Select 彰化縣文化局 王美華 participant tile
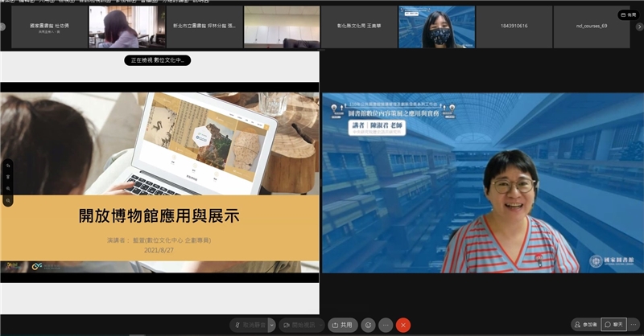Viewport: 644px width, 336px height. point(359,27)
